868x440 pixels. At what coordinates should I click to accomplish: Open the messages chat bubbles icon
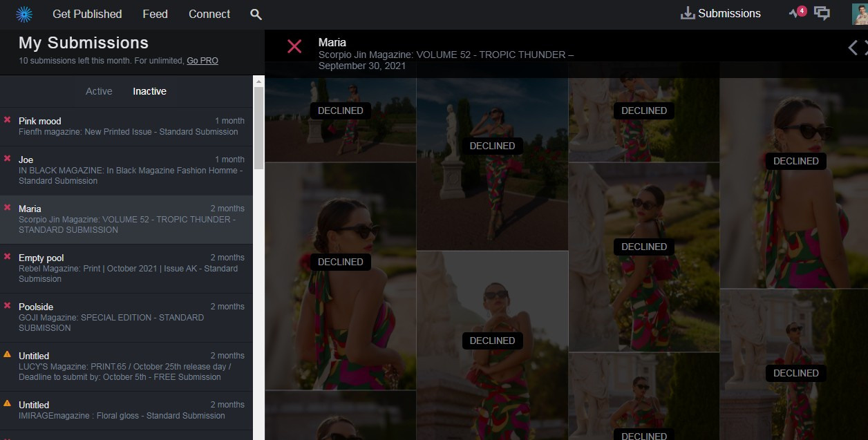[x=822, y=13]
